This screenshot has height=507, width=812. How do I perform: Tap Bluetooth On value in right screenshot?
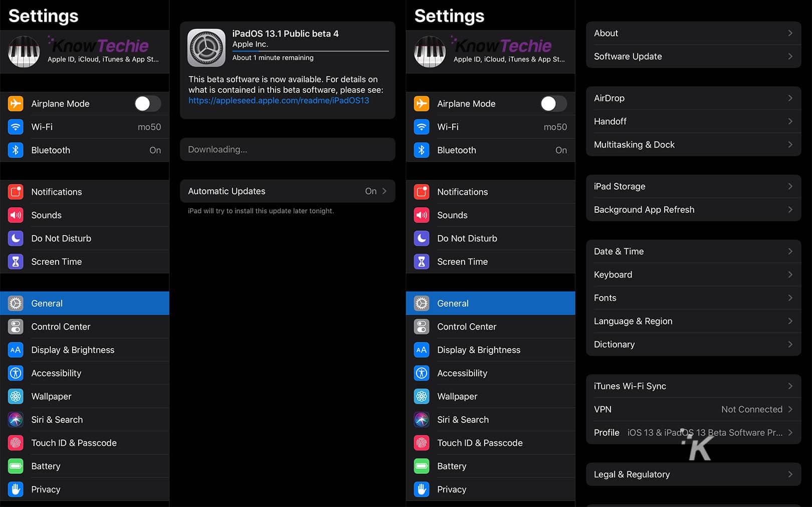click(561, 150)
